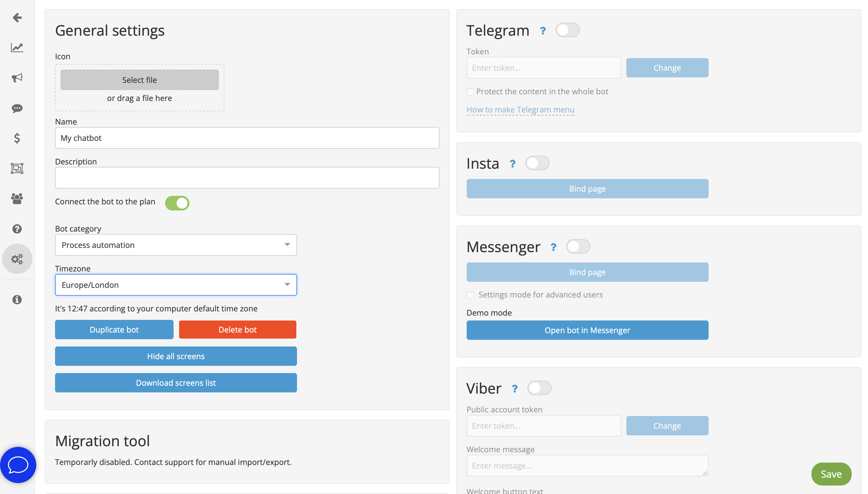Viewport: 868px width, 494px height.
Task: Open the megaphone broadcasts icon
Action: tap(17, 78)
